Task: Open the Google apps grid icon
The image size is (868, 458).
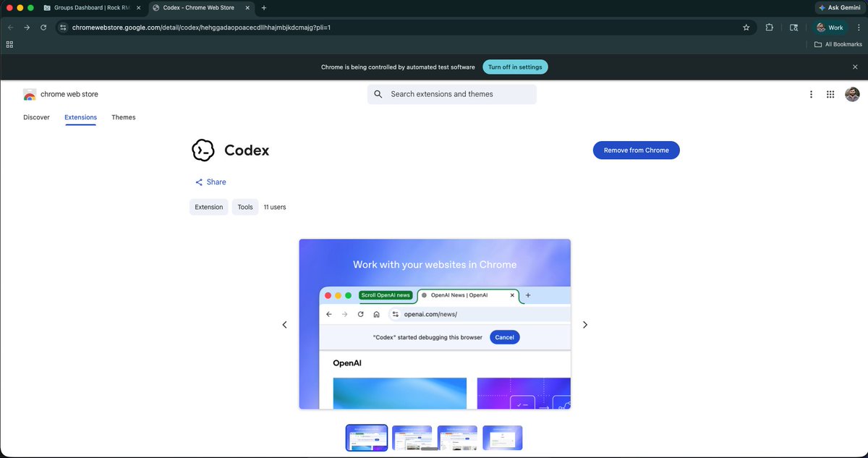Action: (x=830, y=94)
